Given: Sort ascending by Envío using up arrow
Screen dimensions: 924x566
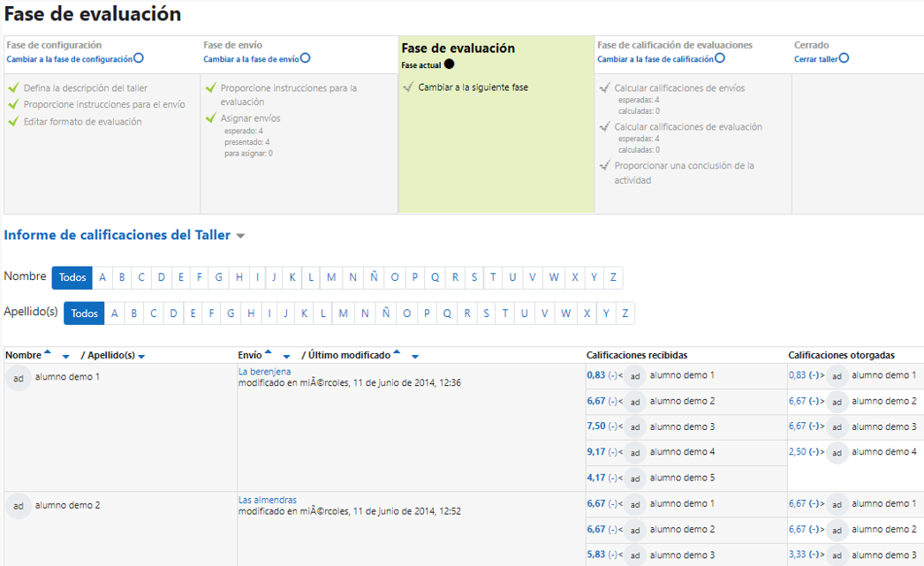Looking at the screenshot, I should pos(268,352).
